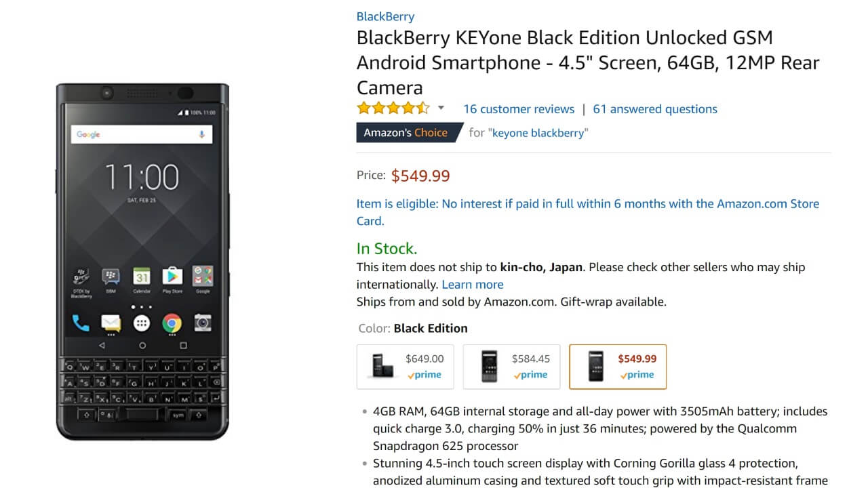Click the Calendar icon on phone image
The height and width of the screenshot is (488, 868).
click(x=142, y=277)
